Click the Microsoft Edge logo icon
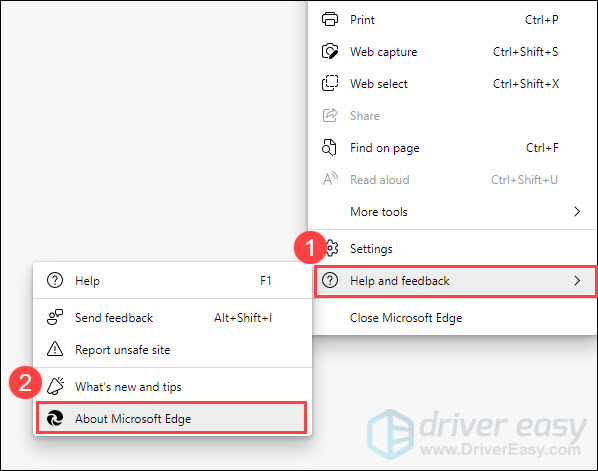This screenshot has width=598, height=471. pos(55,418)
